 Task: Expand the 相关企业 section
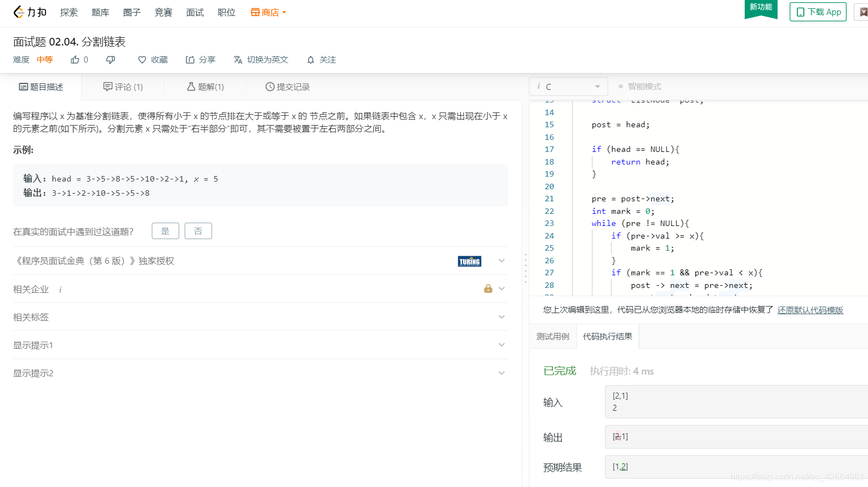[x=260, y=289]
